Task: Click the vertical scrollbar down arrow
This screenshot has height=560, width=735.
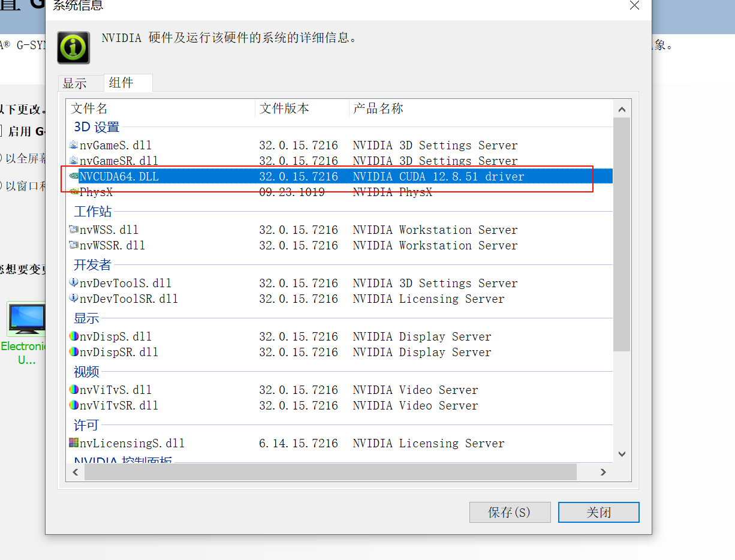Action: click(622, 454)
